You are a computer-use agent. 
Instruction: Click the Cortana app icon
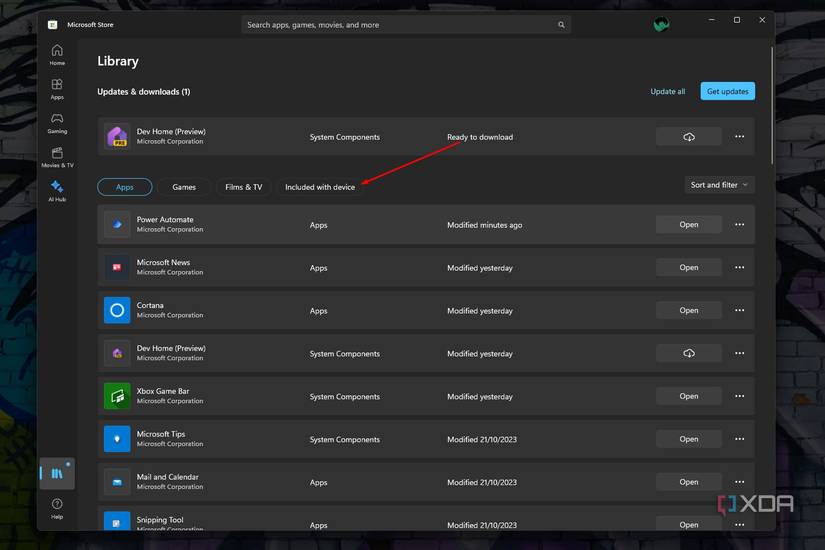pyautogui.click(x=117, y=311)
